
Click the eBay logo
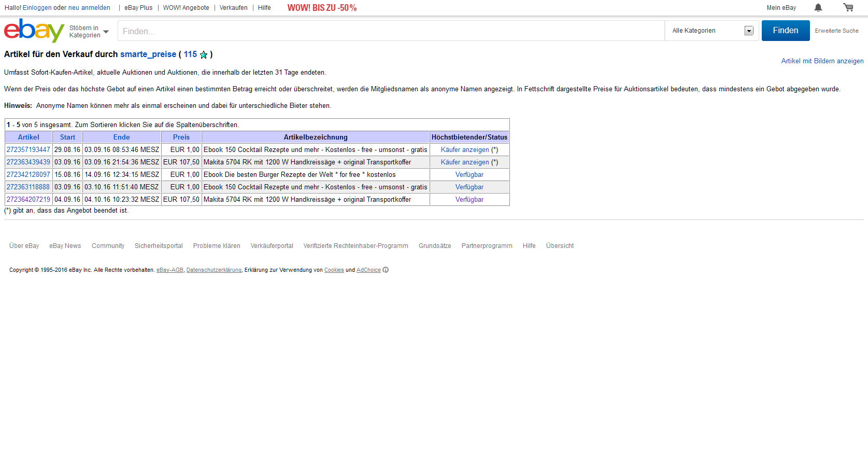click(34, 31)
